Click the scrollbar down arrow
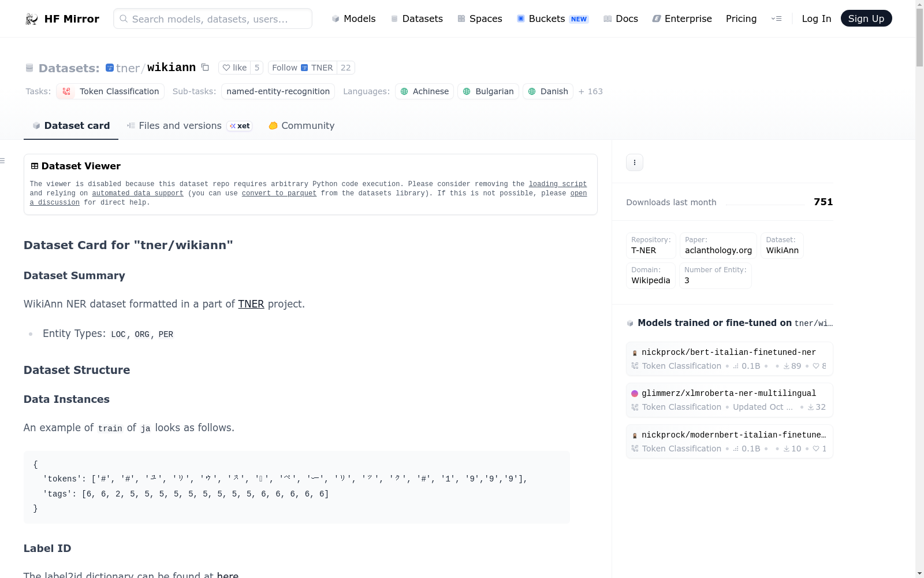This screenshot has height=578, width=924. point(919,573)
